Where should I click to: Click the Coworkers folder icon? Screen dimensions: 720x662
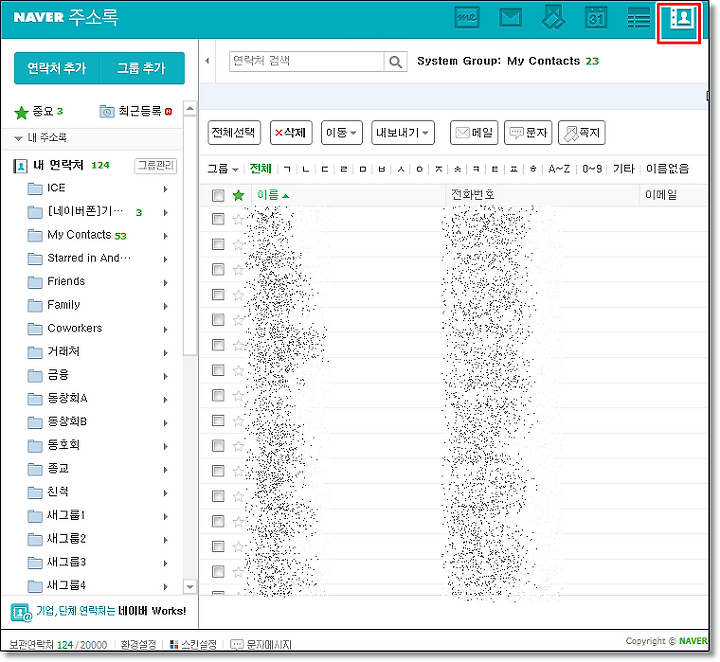35,329
